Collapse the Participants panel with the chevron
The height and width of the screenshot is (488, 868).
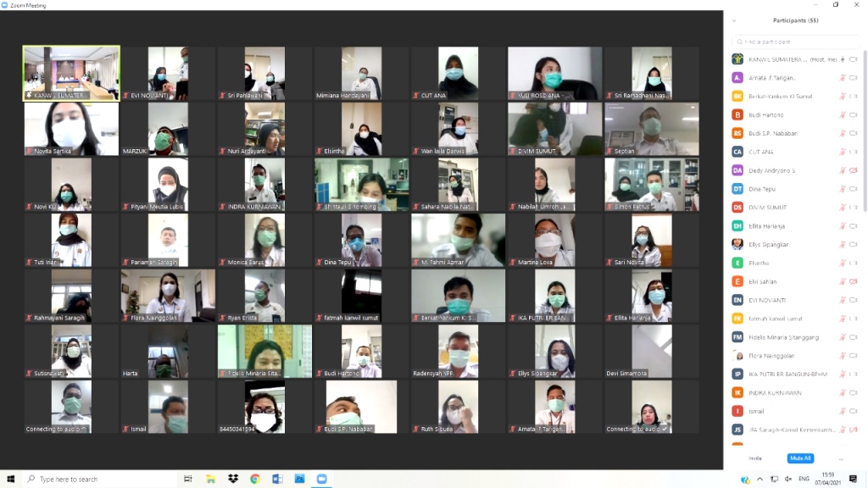[x=734, y=20]
